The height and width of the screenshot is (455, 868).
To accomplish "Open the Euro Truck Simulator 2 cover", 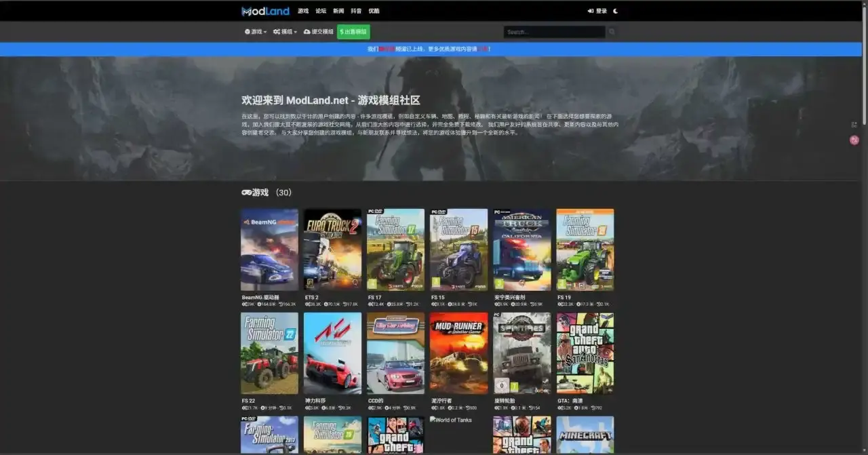I will click(332, 250).
